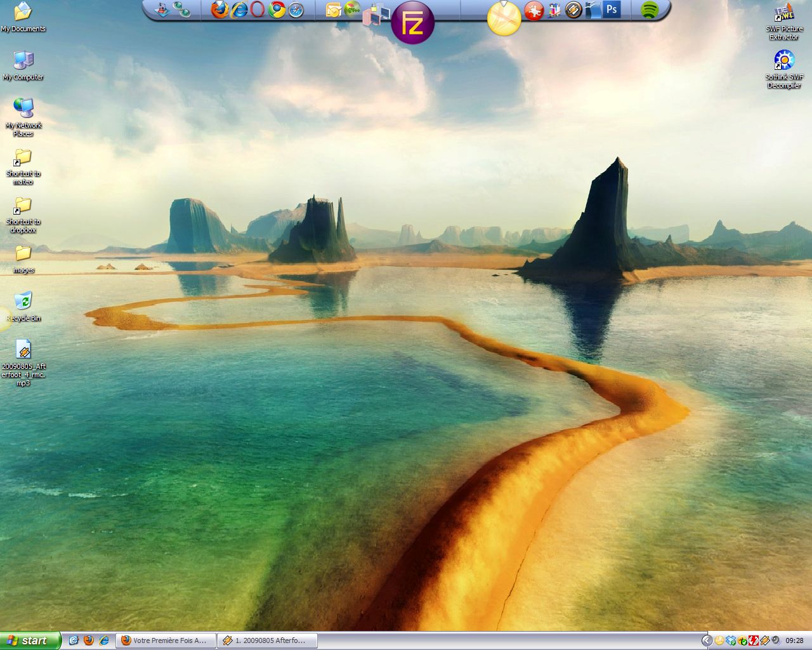Click the Winamp icon in the dock
Viewport: 812px width, 650px height.
(573, 10)
